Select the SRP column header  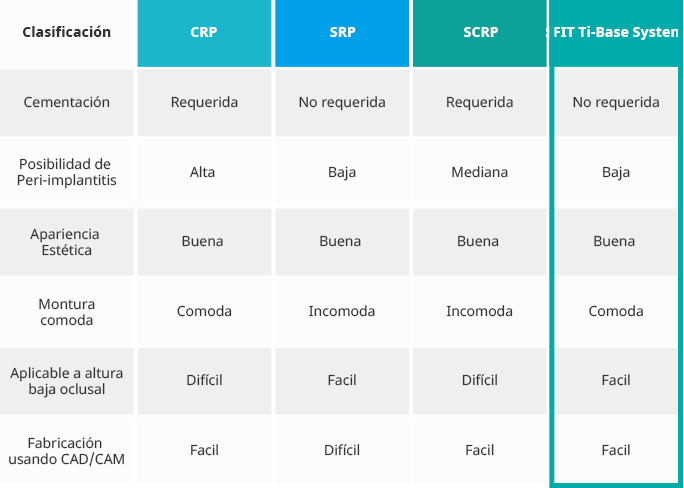(342, 33)
